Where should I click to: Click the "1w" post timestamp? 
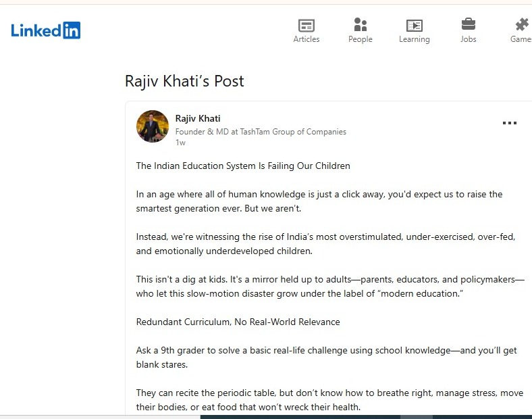pyautogui.click(x=180, y=143)
